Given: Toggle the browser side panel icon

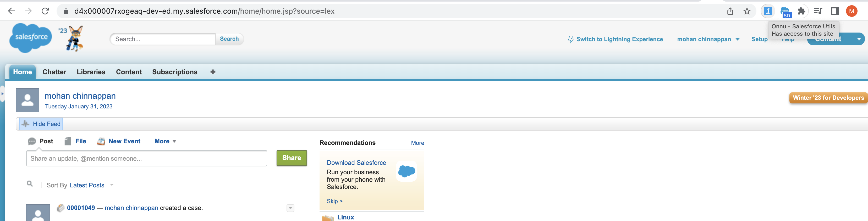Looking at the screenshot, I should pyautogui.click(x=835, y=11).
